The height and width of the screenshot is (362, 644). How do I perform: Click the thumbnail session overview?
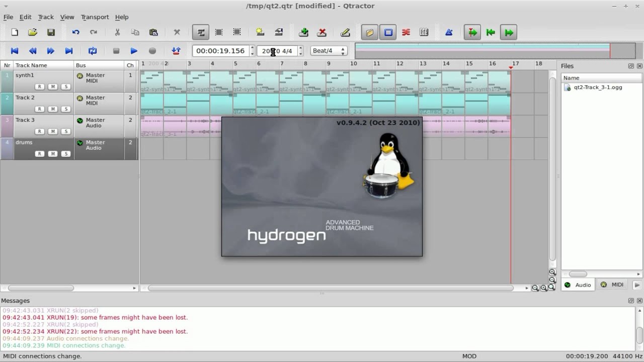[495, 51]
